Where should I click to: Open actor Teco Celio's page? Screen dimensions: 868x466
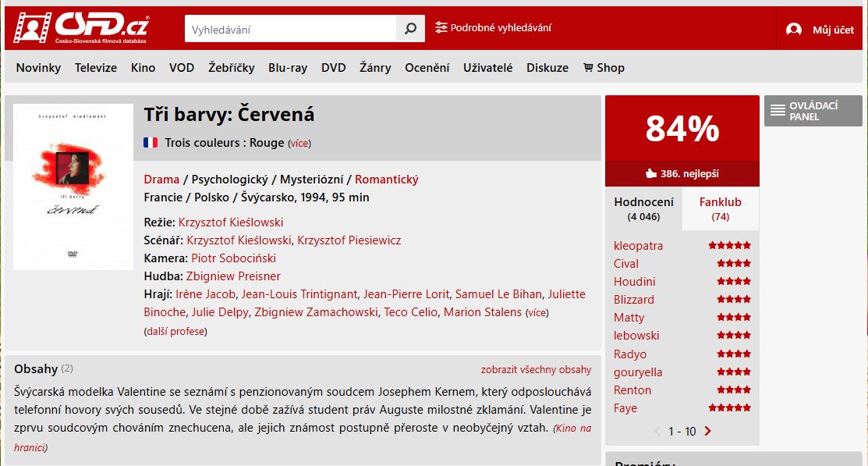(x=411, y=312)
